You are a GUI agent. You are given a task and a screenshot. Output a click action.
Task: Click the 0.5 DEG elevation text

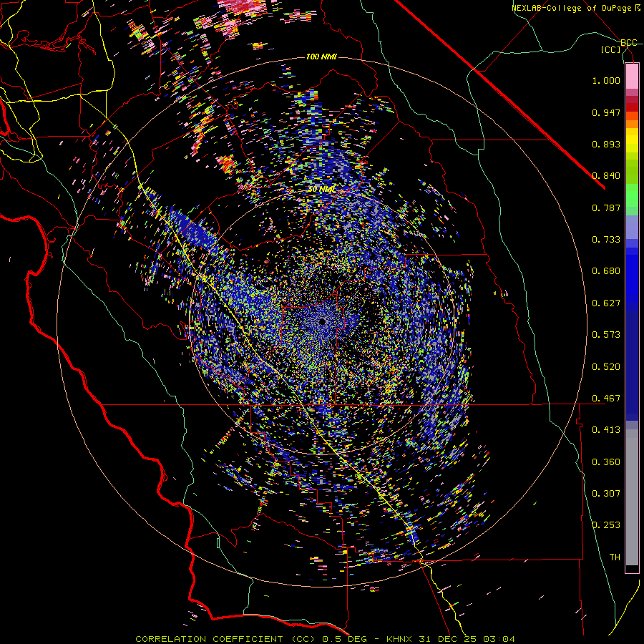tap(345, 639)
